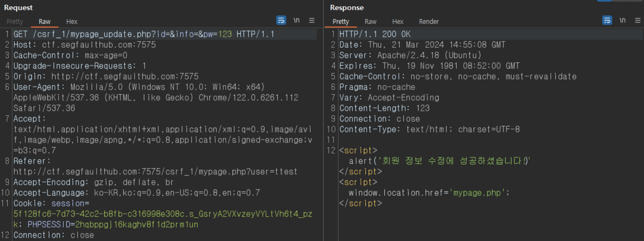Click the pw value 123 in the request URL

(225, 34)
